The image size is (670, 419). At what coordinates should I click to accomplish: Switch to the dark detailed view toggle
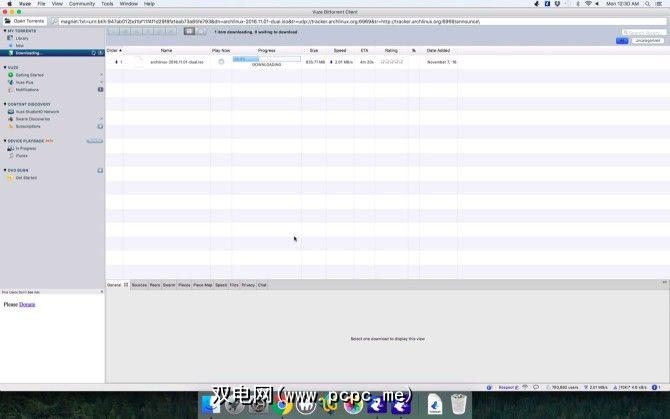click(x=189, y=31)
